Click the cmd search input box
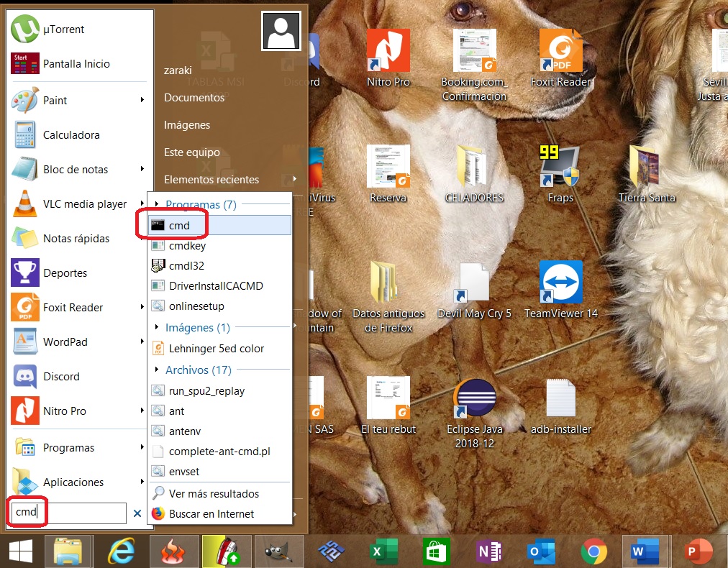Image resolution: width=728 pixels, height=568 pixels. coord(65,513)
